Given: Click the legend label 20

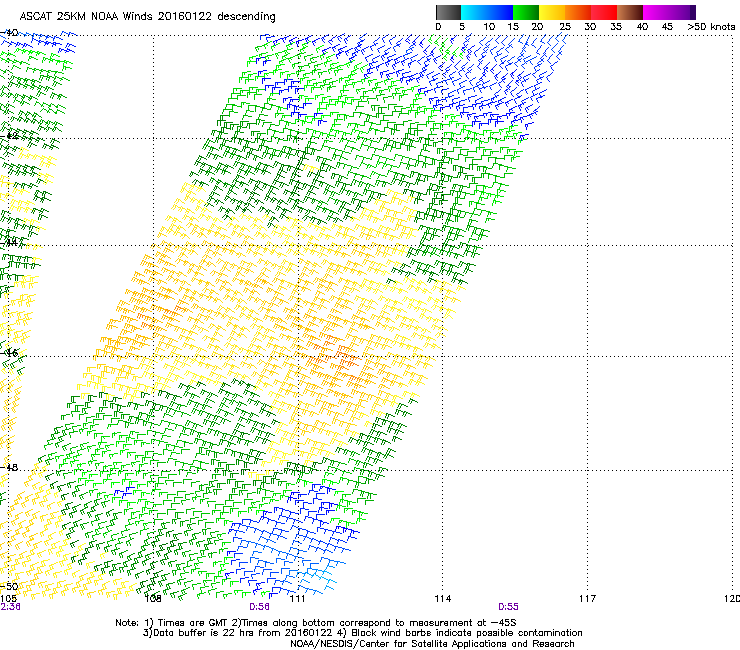Looking at the screenshot, I should (x=537, y=27).
